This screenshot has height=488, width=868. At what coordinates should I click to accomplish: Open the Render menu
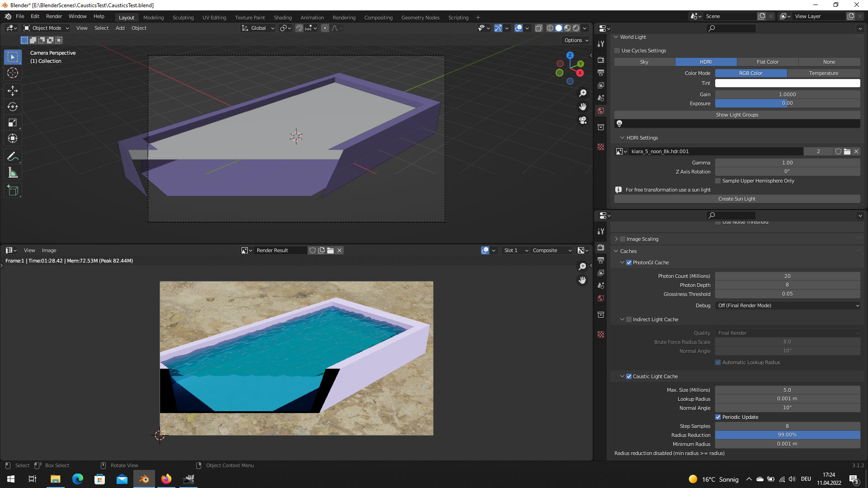(54, 16)
